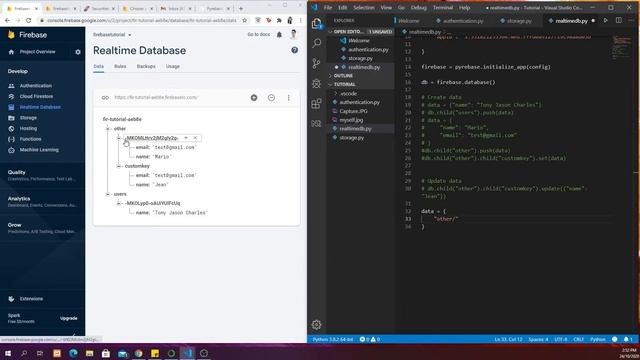Open VS Code notifications bell in status bar
The width and height of the screenshot is (640, 360).
[627, 339]
